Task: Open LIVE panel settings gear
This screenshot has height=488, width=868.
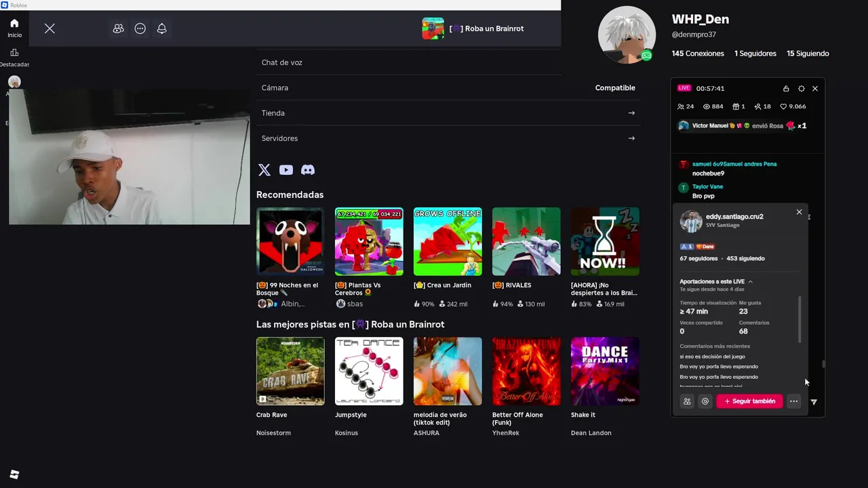Action: pos(802,89)
